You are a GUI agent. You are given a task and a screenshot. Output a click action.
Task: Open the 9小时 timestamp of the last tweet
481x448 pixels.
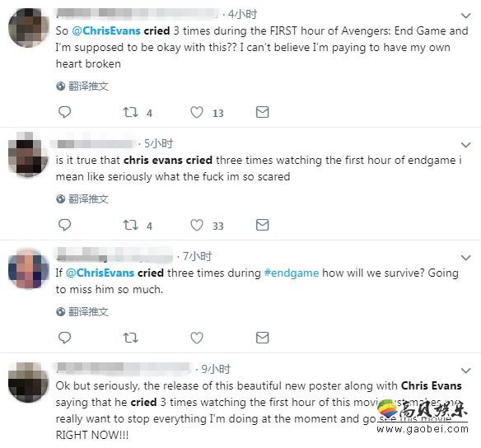[216, 369]
